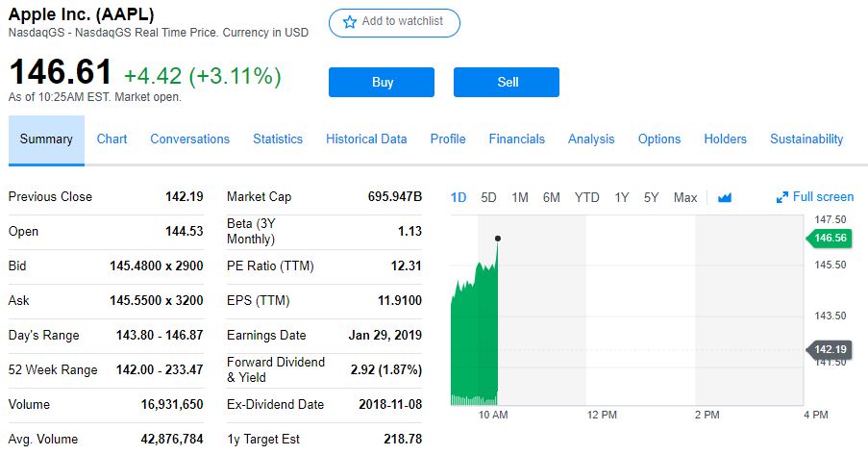
Task: Set chart range to YTD
Action: coord(586,197)
